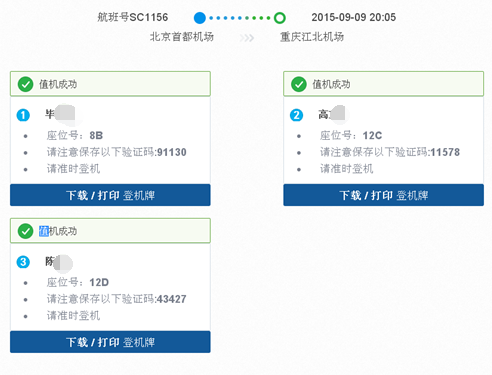The height and width of the screenshot is (375, 492).
Task: Click the green checkmark icon for passenger 1
Action: point(25,84)
